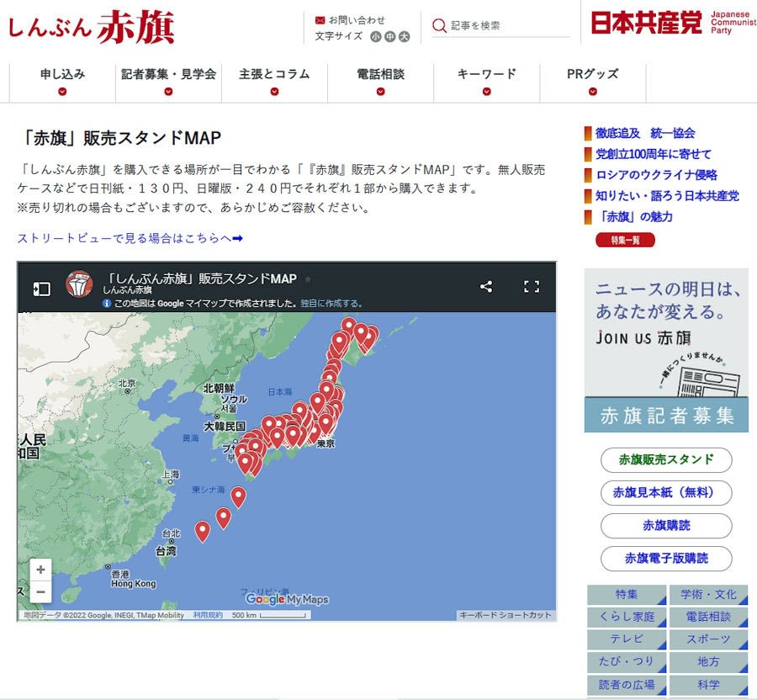Open the 学術・文化 category tab

pyautogui.click(x=708, y=595)
